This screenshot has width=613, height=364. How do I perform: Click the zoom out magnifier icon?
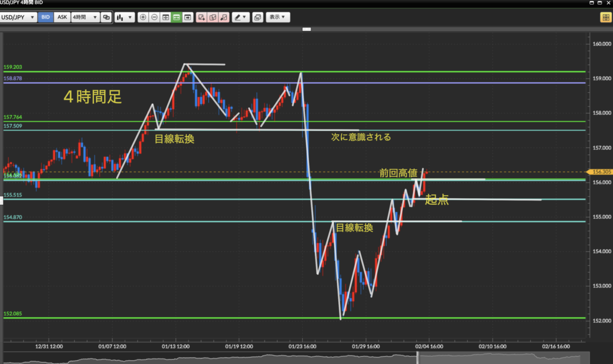(x=154, y=17)
